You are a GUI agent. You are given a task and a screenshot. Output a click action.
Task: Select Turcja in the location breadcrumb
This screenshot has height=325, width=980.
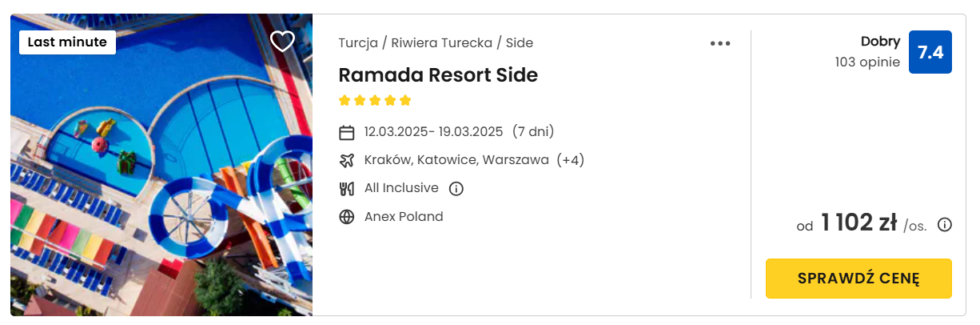(x=357, y=43)
